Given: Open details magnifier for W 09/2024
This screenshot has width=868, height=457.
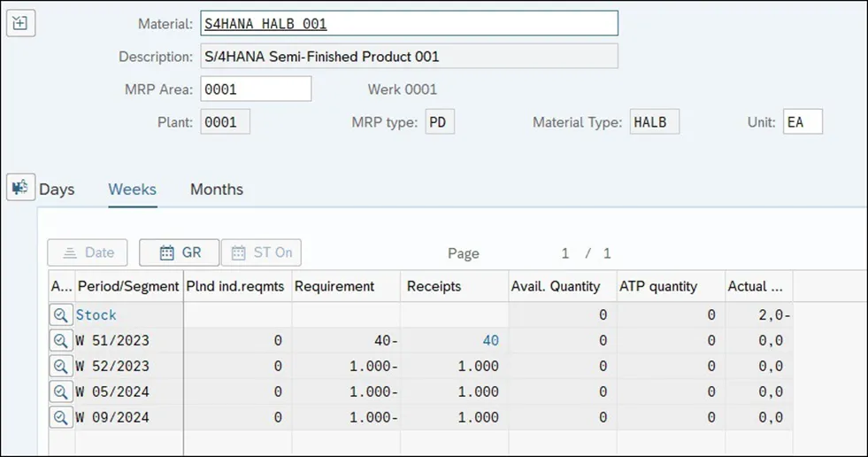Looking at the screenshot, I should pyautogui.click(x=61, y=417).
